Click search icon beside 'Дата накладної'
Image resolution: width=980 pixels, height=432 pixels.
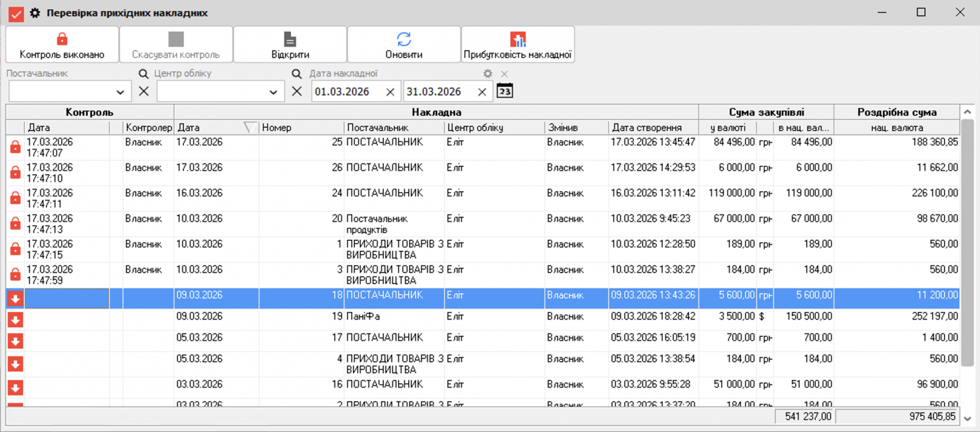coord(297,74)
